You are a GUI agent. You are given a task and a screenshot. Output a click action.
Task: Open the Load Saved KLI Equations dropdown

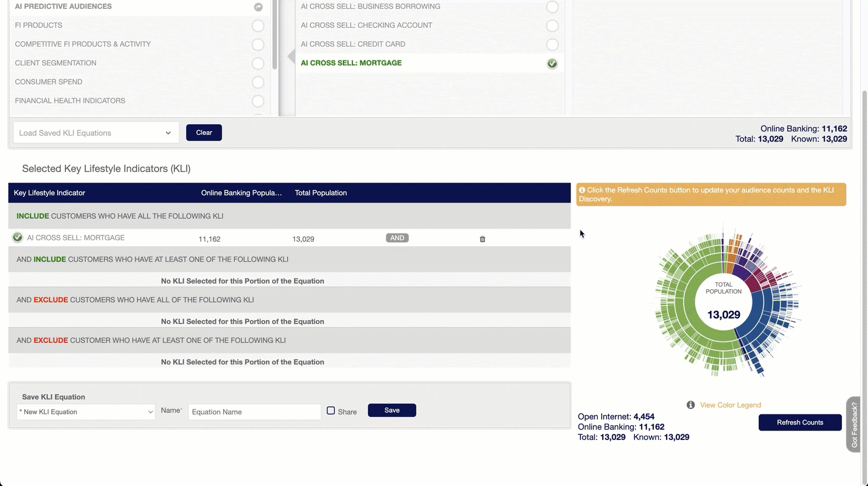tap(96, 133)
